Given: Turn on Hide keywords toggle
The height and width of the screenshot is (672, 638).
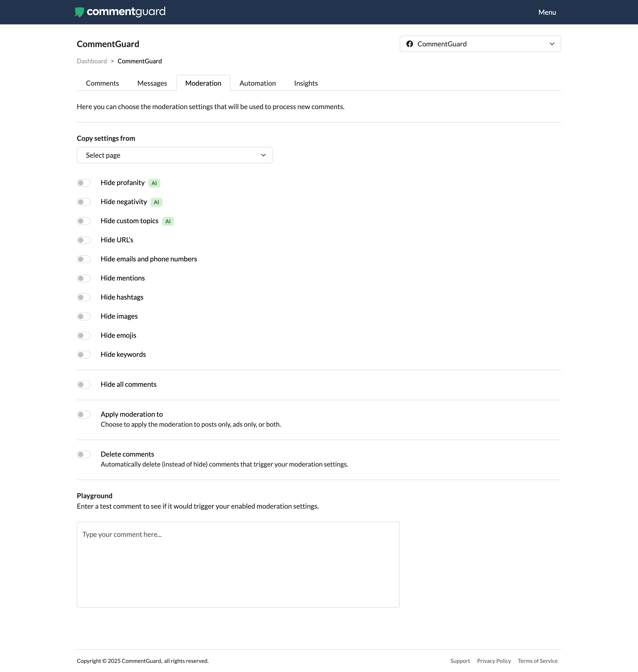Looking at the screenshot, I should coord(84,354).
